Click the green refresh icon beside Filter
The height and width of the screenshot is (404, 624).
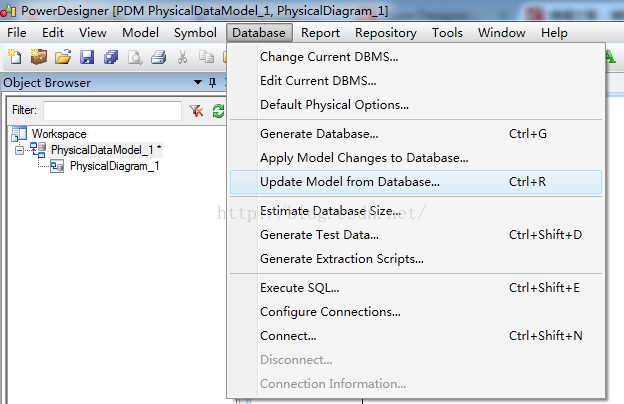coord(218,111)
